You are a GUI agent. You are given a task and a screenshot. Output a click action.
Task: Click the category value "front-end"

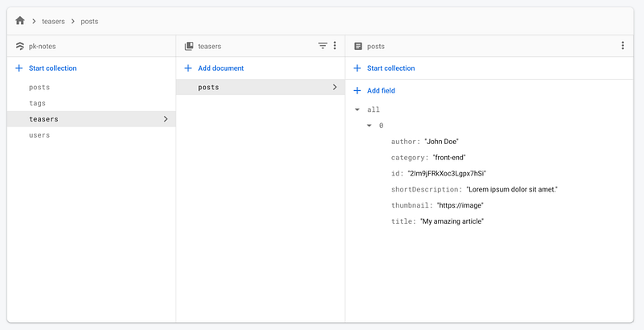pos(449,158)
